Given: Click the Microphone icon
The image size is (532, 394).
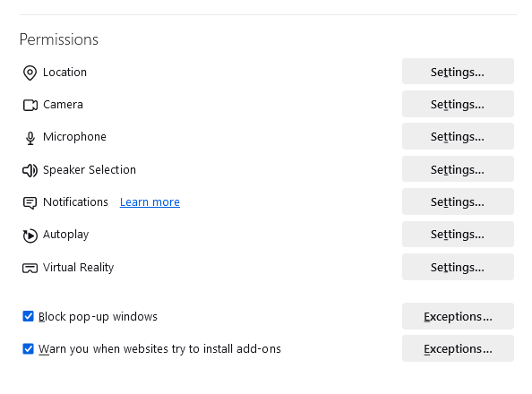Looking at the screenshot, I should pos(30,138).
